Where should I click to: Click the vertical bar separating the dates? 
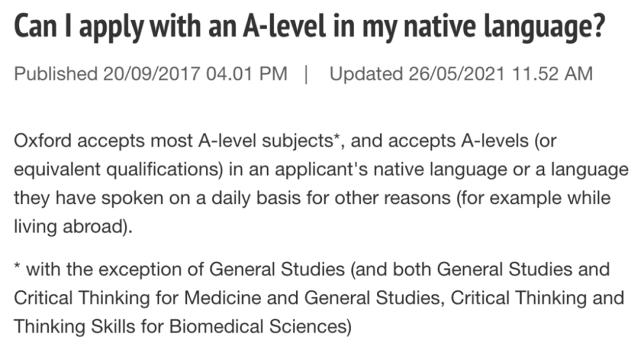(308, 74)
